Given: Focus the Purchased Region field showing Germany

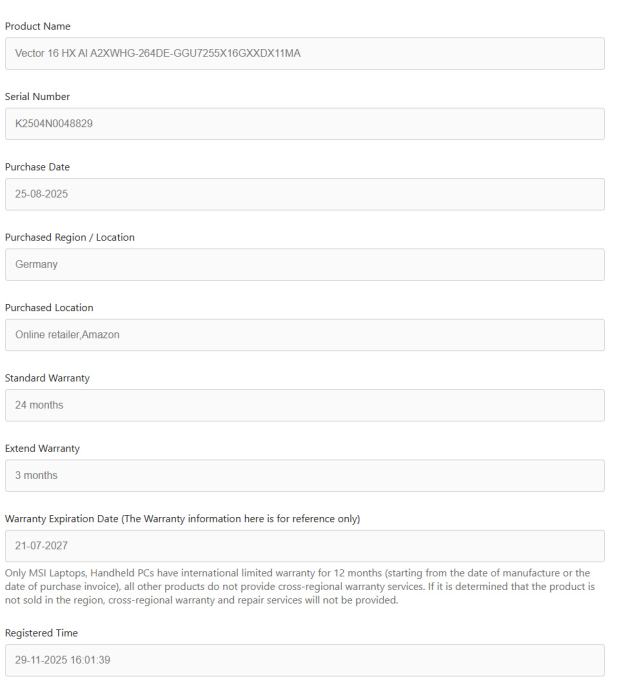Looking at the screenshot, I should (x=305, y=264).
